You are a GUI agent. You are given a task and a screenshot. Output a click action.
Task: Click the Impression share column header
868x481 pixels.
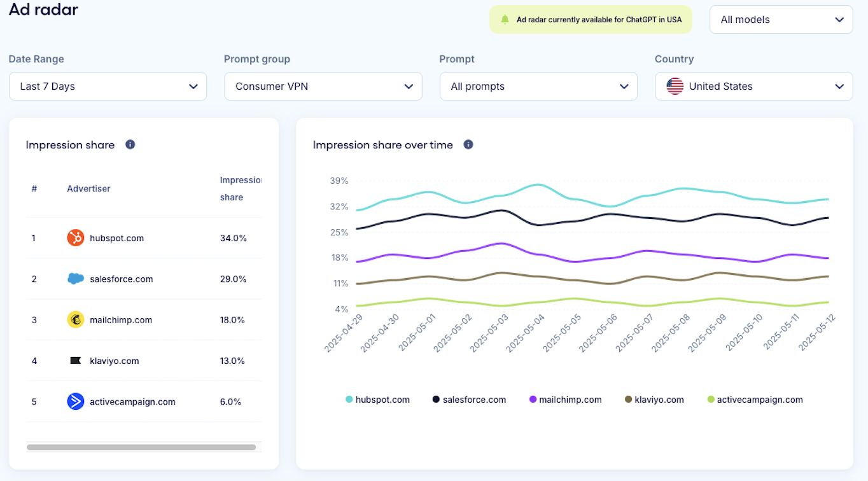tap(241, 188)
